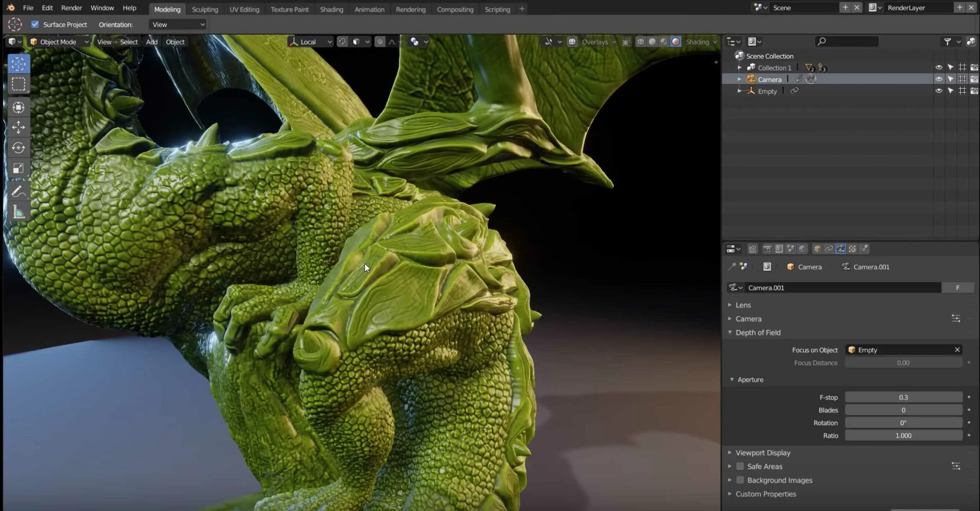The image size is (980, 511).
Task: Switch to the Sculpting workspace tab
Action: click(205, 9)
